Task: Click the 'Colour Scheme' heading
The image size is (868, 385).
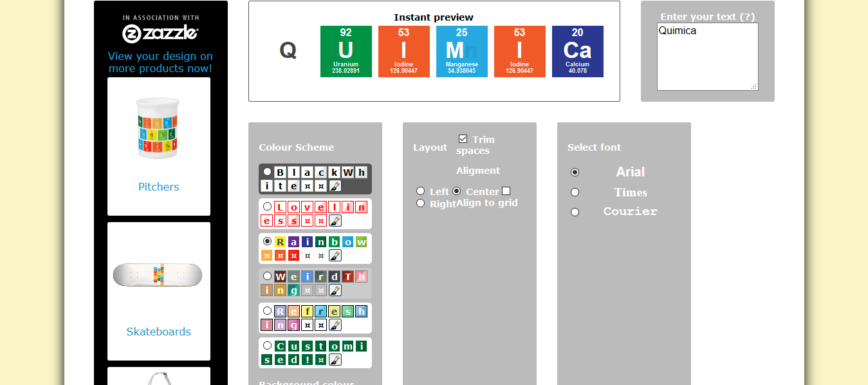Action: coord(296,147)
